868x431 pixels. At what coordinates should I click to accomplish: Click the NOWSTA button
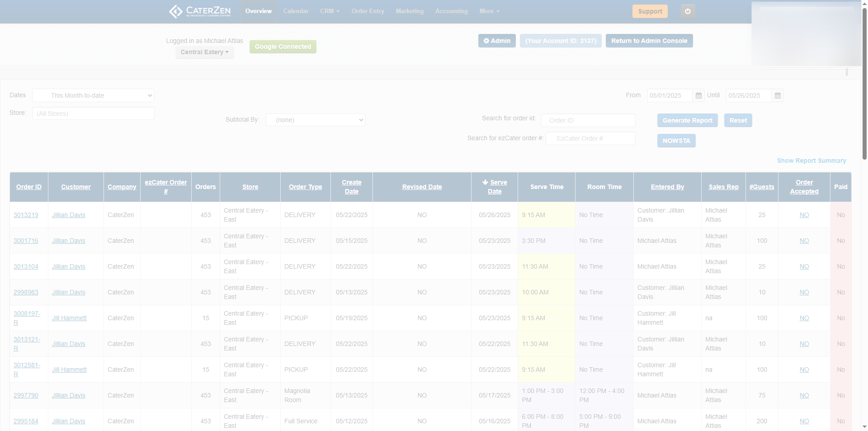[676, 141]
